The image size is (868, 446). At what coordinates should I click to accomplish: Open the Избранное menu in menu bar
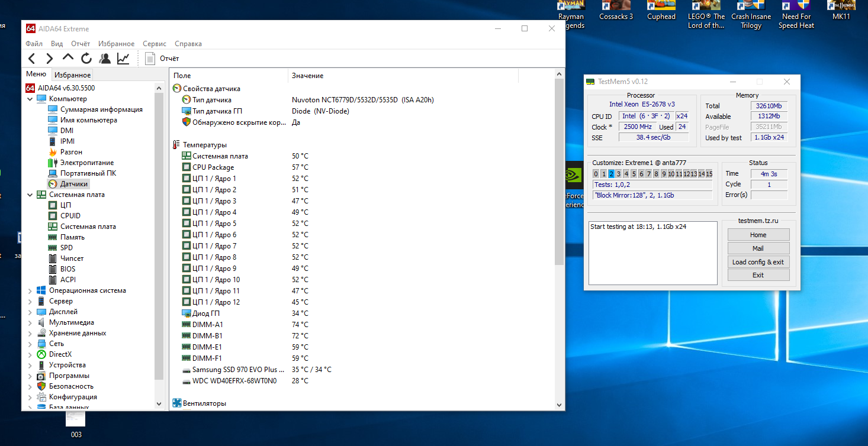pos(116,44)
